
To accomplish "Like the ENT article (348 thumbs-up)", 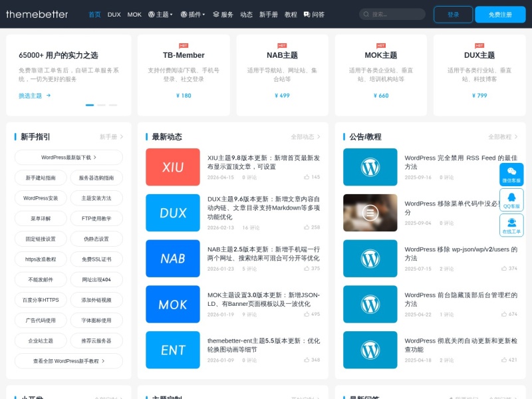I will coord(312,360).
